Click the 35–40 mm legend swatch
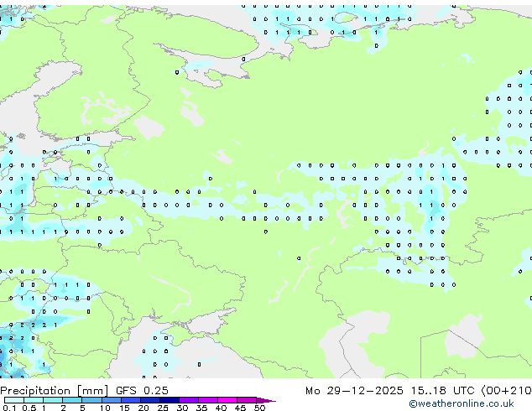Screen dimensions: 532x411 coord(207,400)
